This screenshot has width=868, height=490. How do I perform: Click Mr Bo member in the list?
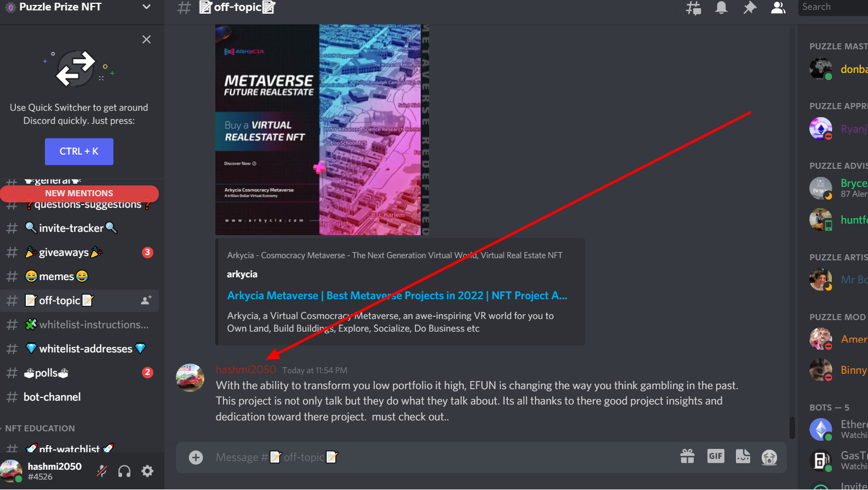click(838, 280)
